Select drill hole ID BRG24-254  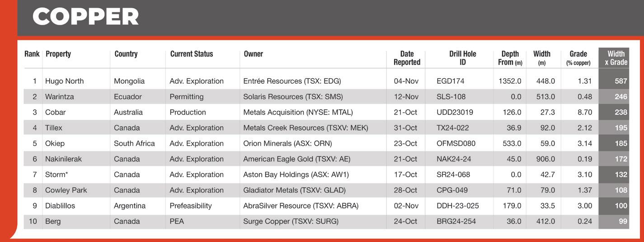pos(456,222)
